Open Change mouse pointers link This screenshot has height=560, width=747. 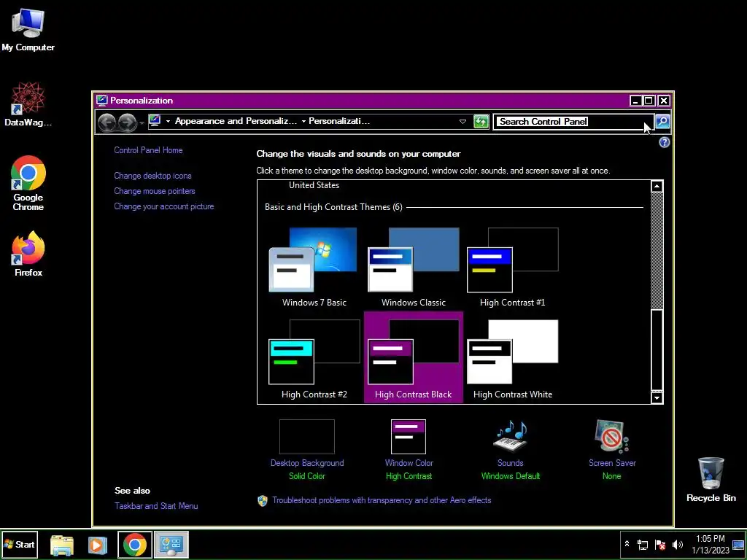tap(155, 191)
